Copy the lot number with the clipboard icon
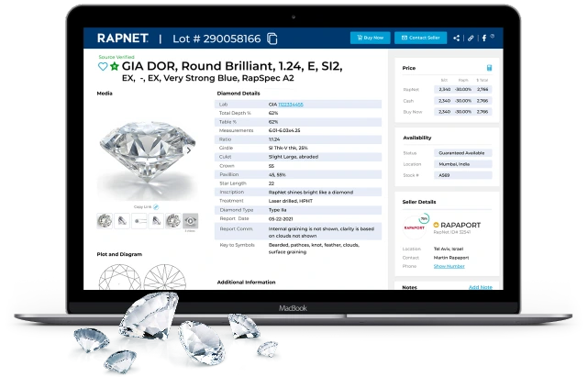 click(x=272, y=39)
